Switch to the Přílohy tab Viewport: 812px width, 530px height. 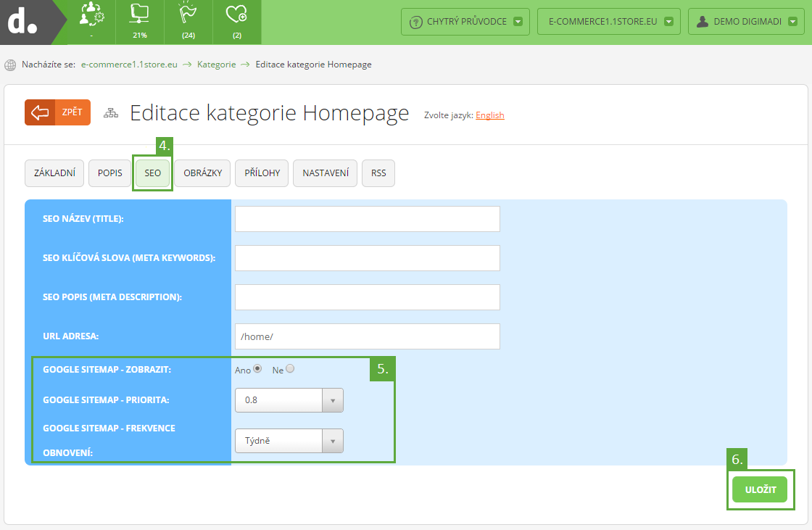coord(262,173)
